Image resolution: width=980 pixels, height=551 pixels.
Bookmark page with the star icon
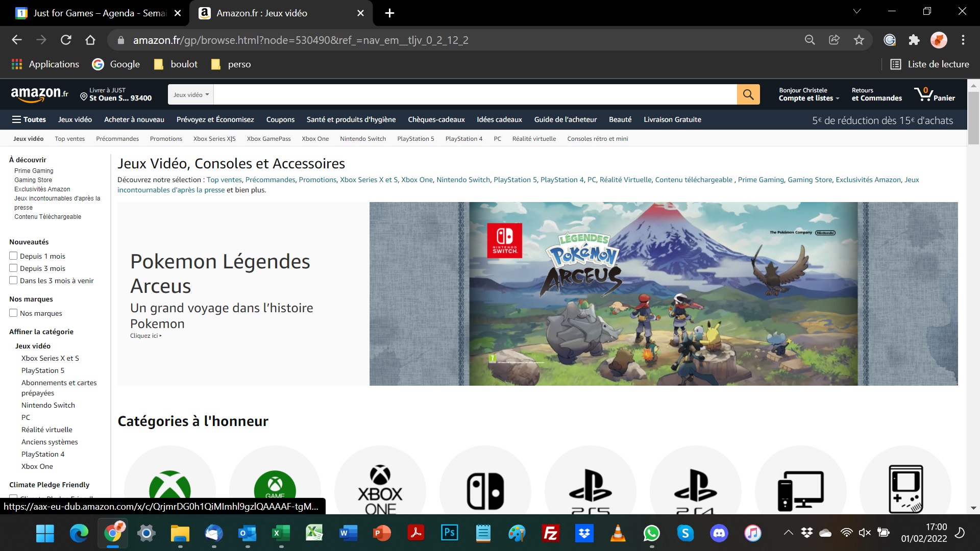tap(859, 40)
